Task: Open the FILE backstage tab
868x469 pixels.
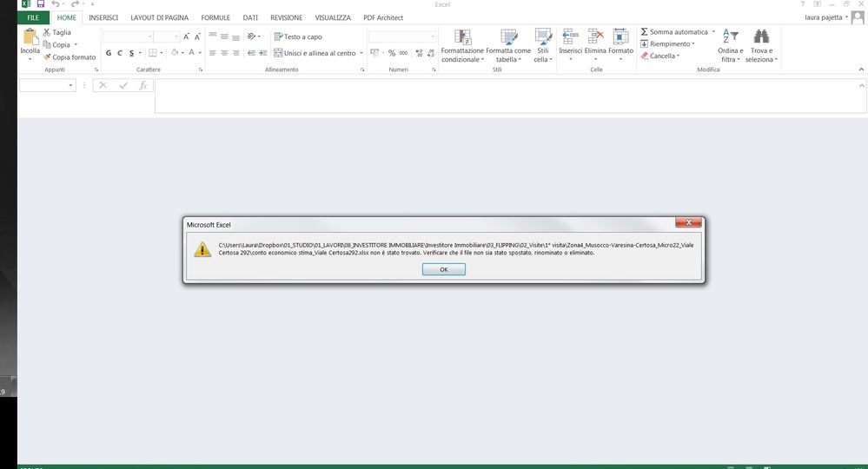Action: (33, 17)
